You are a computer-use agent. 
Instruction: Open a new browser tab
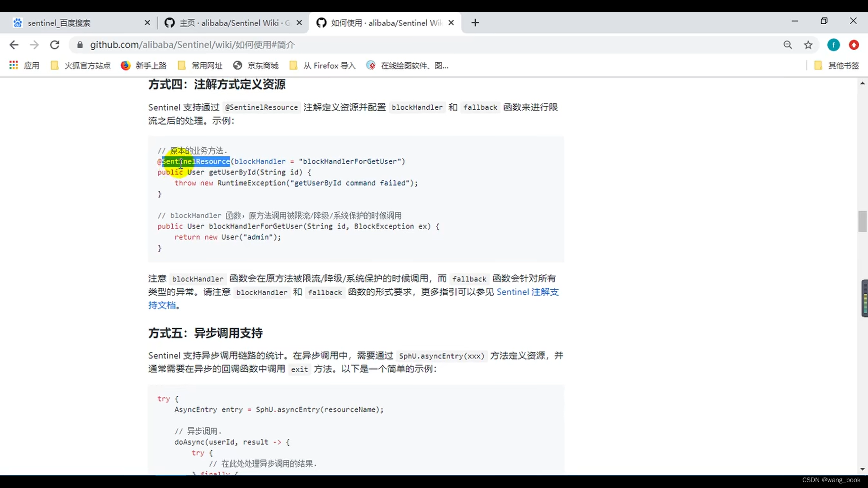pyautogui.click(x=475, y=23)
